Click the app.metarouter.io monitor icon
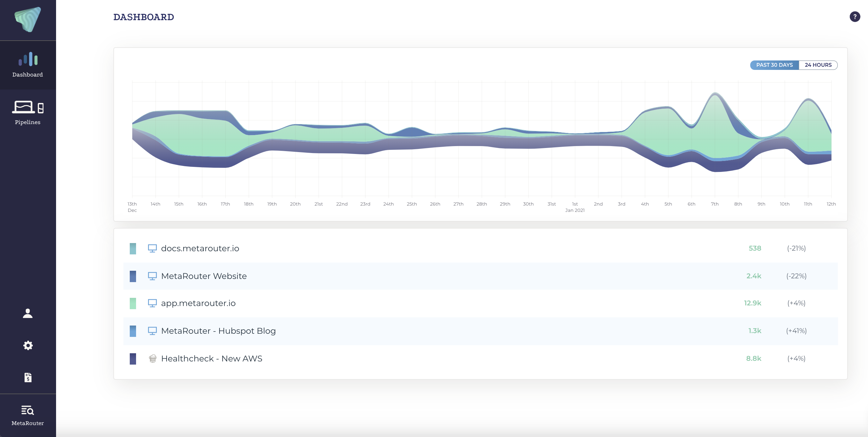Viewport: 868px width, 437px height. tap(152, 303)
